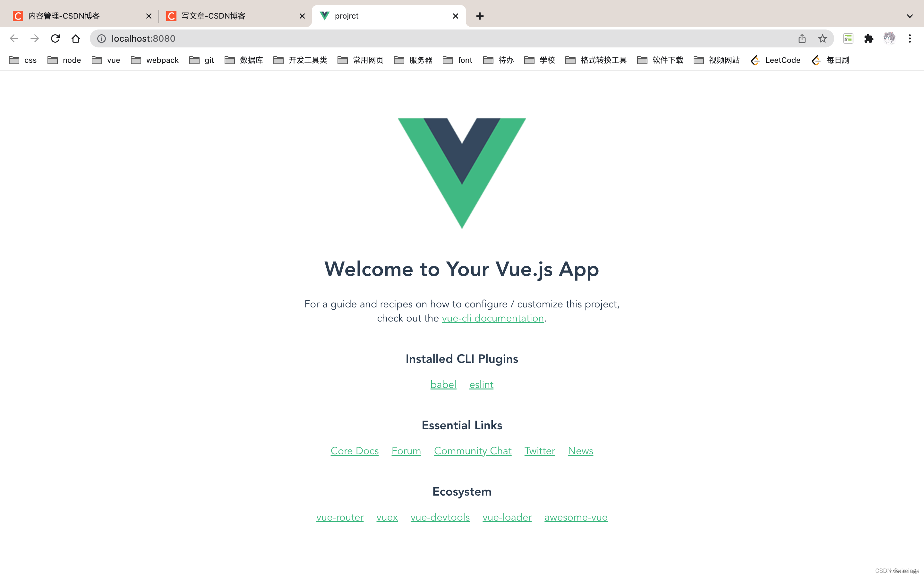The width and height of the screenshot is (924, 577).
Task: Click the reader mode icon
Action: tap(848, 38)
